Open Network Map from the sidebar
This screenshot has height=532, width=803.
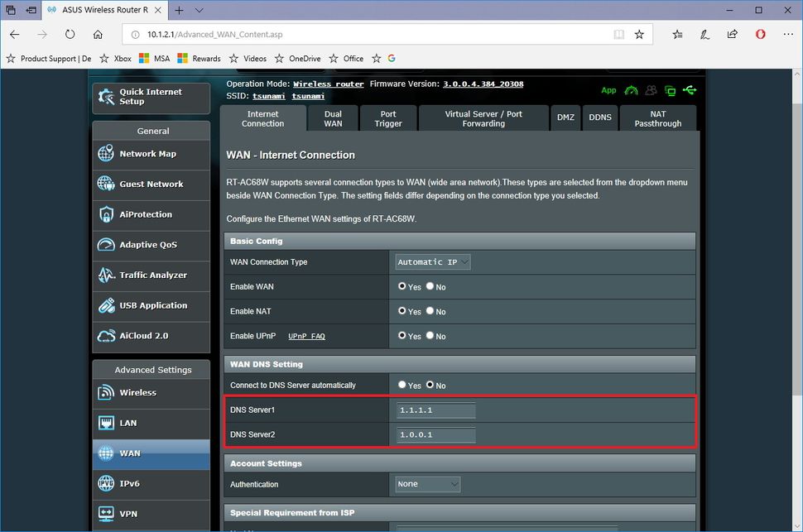151,155
